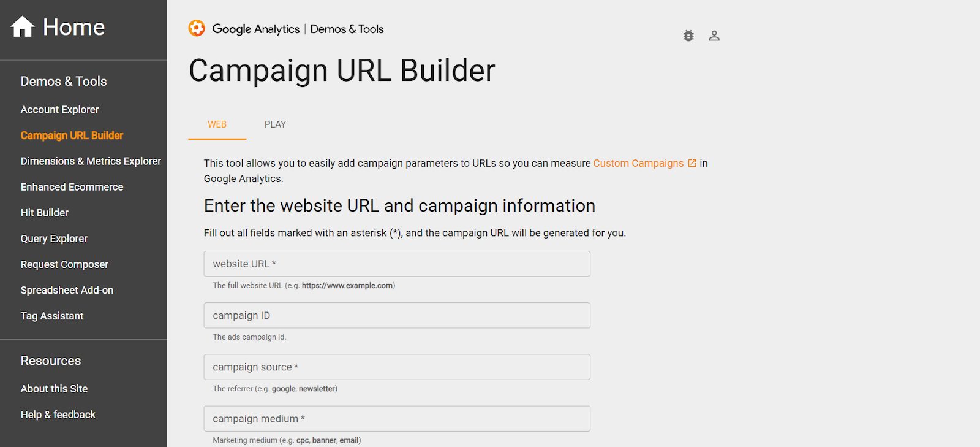Switch to the WEB tab
The width and height of the screenshot is (980, 447).
click(x=217, y=124)
